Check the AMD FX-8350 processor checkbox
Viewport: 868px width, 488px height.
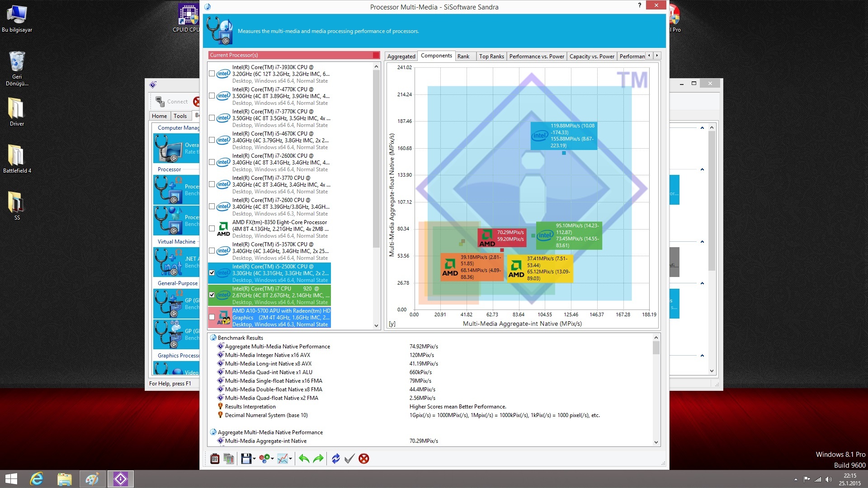pyautogui.click(x=212, y=228)
